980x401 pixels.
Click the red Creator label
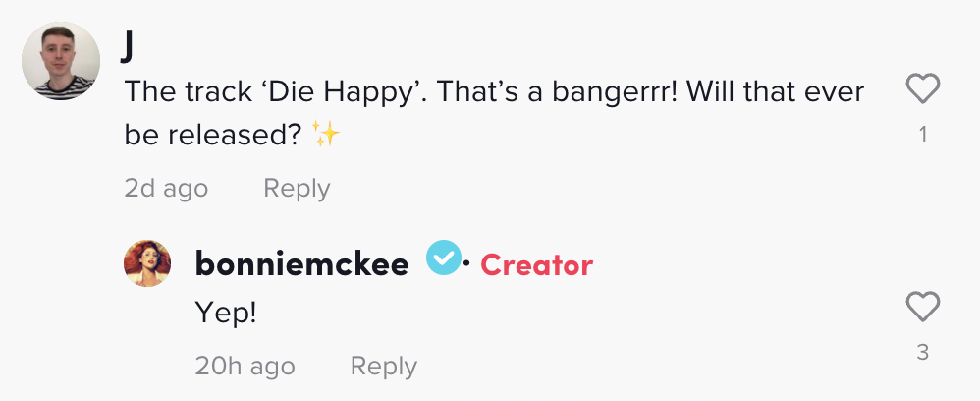point(536,265)
